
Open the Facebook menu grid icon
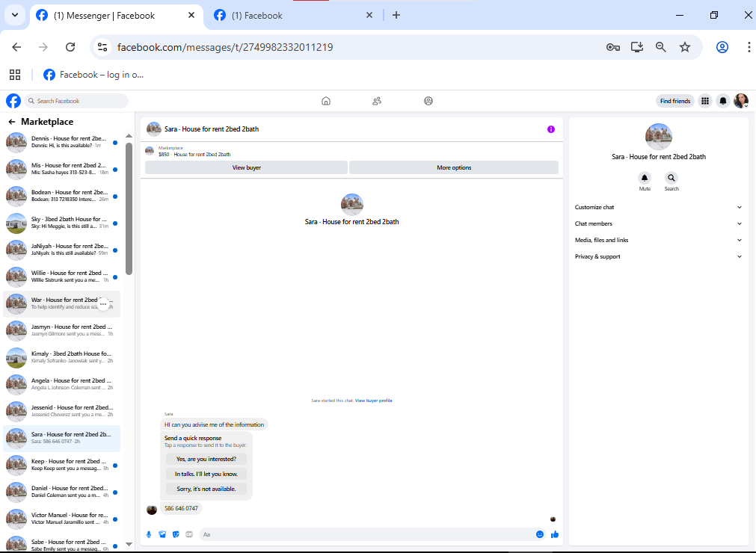click(x=705, y=101)
